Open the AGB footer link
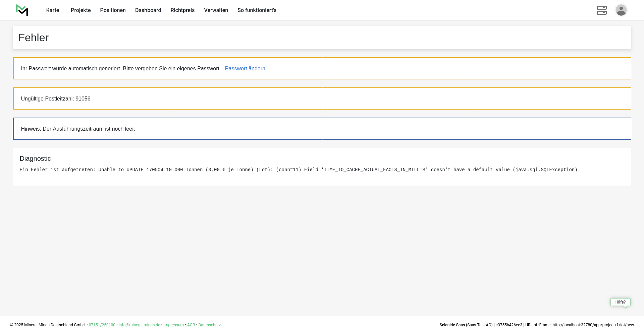The image size is (644, 333). tap(191, 325)
